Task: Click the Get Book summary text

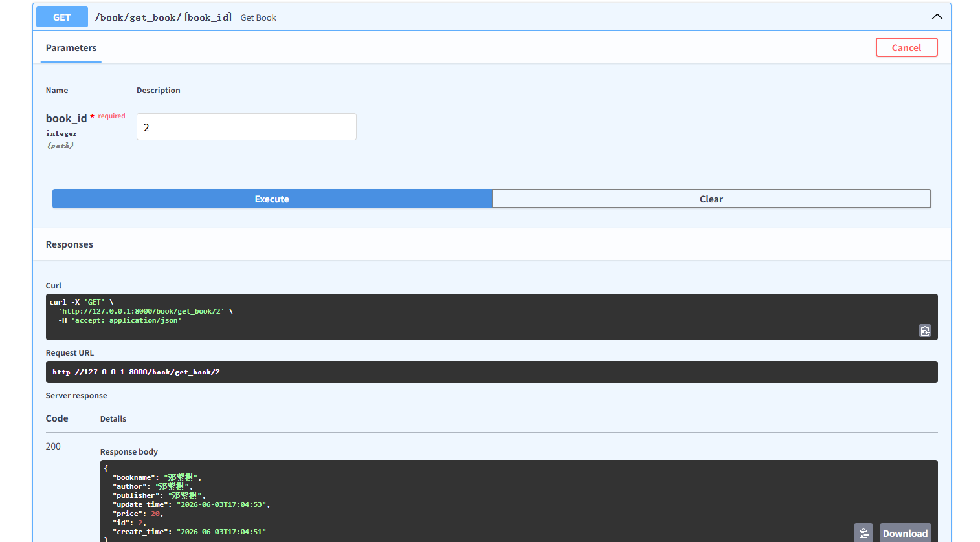Action: (x=258, y=17)
